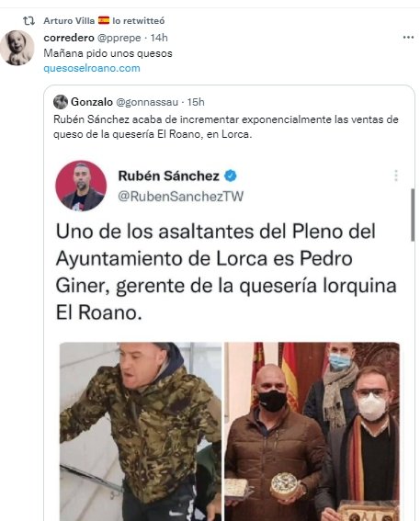Click the corredero display name
Viewport: 420px width, 521px height.
pos(69,38)
